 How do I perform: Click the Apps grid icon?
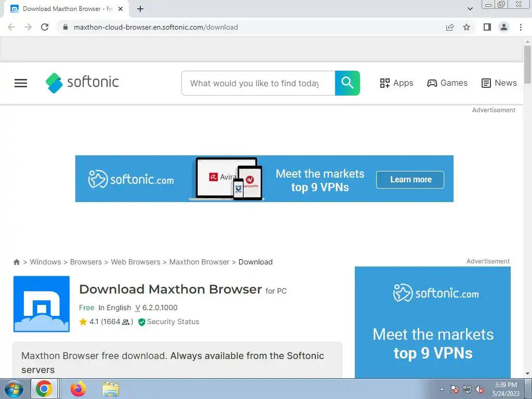coord(385,83)
